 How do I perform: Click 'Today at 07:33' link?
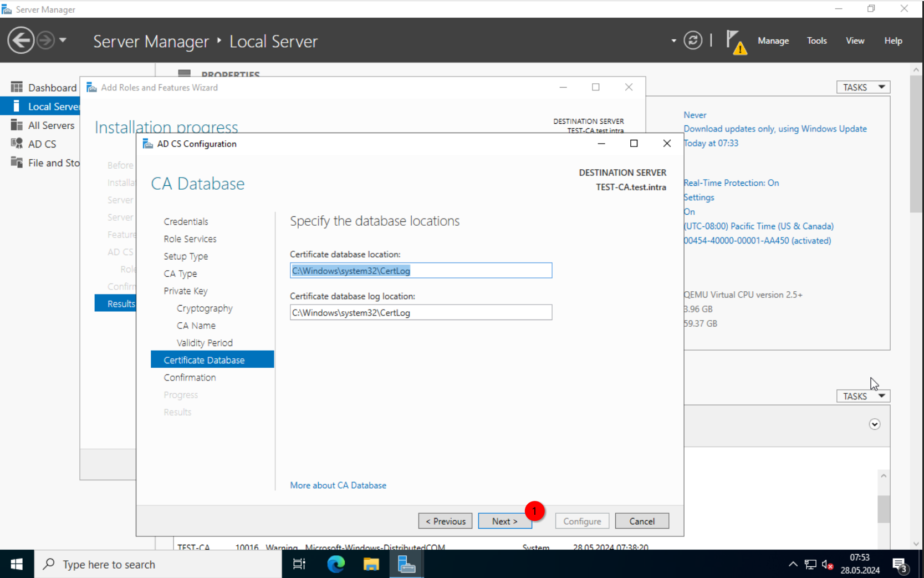tap(711, 143)
